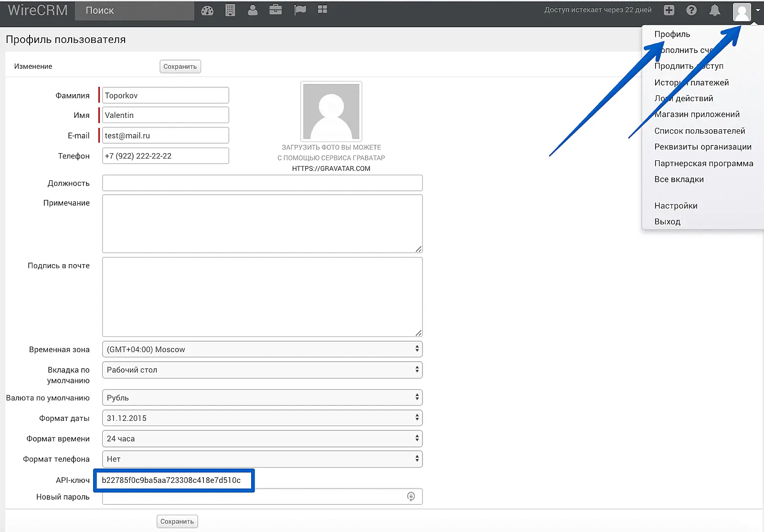Open the flag icon in top bar
Viewport: 764px width, 532px height.
pyautogui.click(x=300, y=10)
